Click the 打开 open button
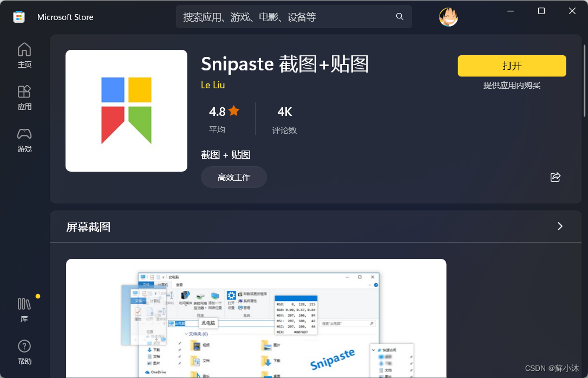The width and height of the screenshot is (588, 378). coord(512,66)
